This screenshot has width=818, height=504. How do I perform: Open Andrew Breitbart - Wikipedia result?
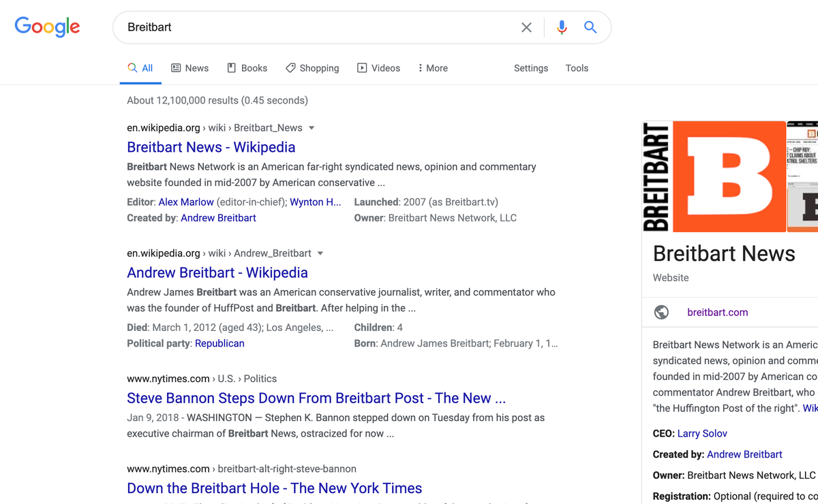(x=217, y=272)
